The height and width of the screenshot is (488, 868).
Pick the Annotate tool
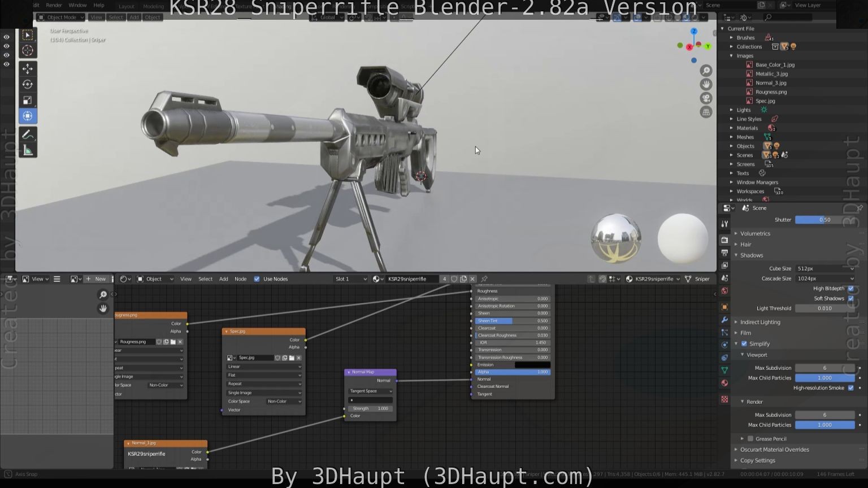point(27,134)
